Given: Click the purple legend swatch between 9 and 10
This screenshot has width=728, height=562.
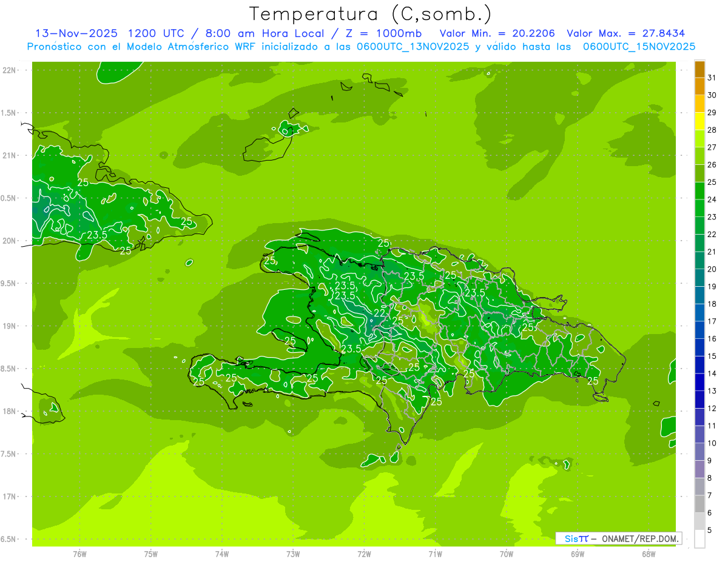Looking at the screenshot, I should click(x=699, y=452).
